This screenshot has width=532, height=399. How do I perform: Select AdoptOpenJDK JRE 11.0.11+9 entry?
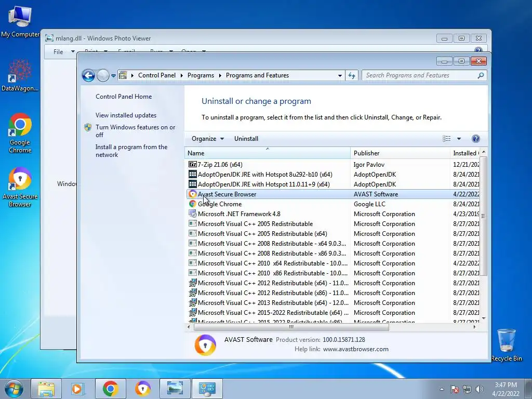[x=263, y=184]
